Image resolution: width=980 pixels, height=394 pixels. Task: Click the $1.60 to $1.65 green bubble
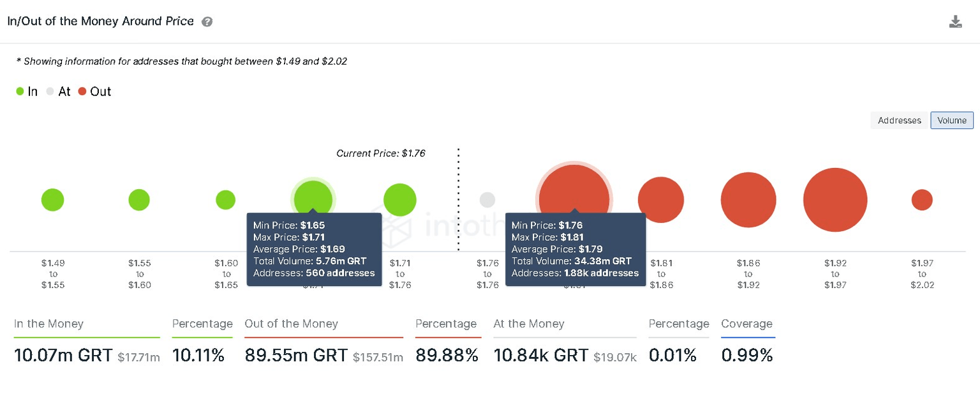pos(226,200)
